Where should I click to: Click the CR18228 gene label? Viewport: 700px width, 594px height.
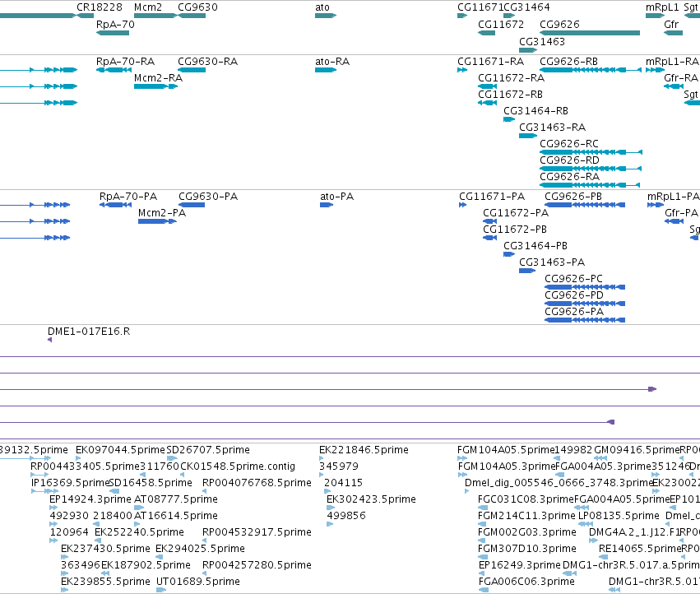(x=99, y=7)
